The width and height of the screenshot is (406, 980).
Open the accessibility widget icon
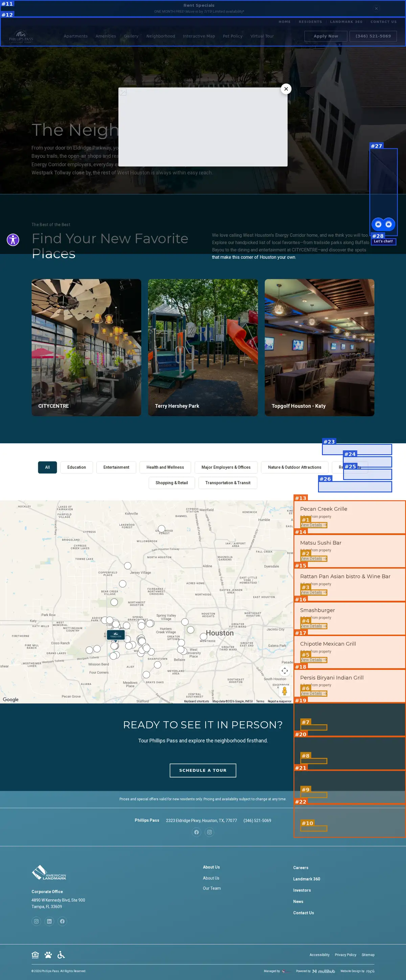point(13,240)
